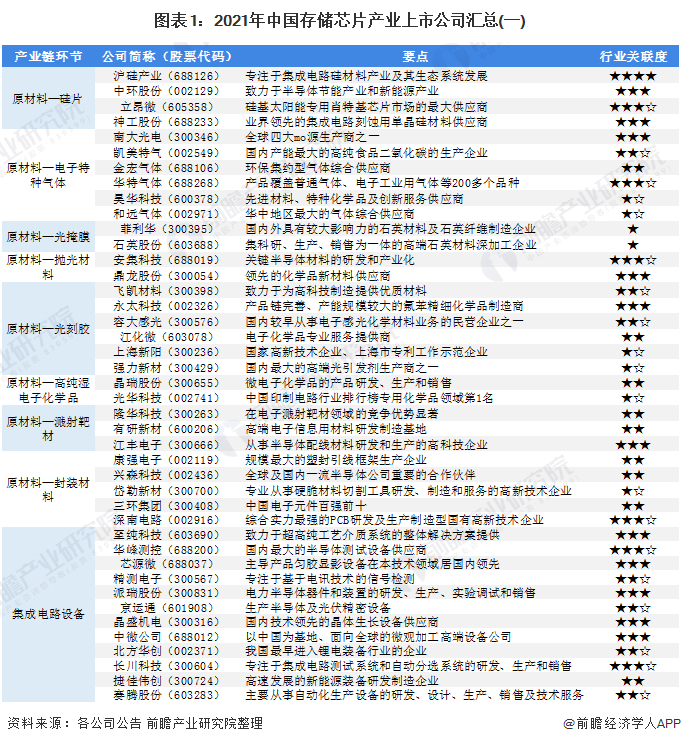Click 神工股份（688233） company cell
Screen dimensions: 681x744
pos(167,122)
